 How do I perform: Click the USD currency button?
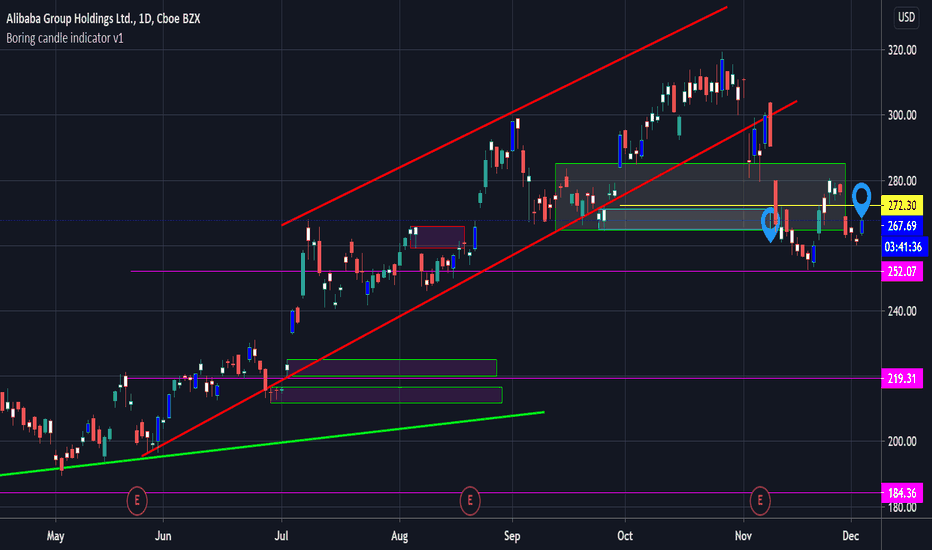906,17
